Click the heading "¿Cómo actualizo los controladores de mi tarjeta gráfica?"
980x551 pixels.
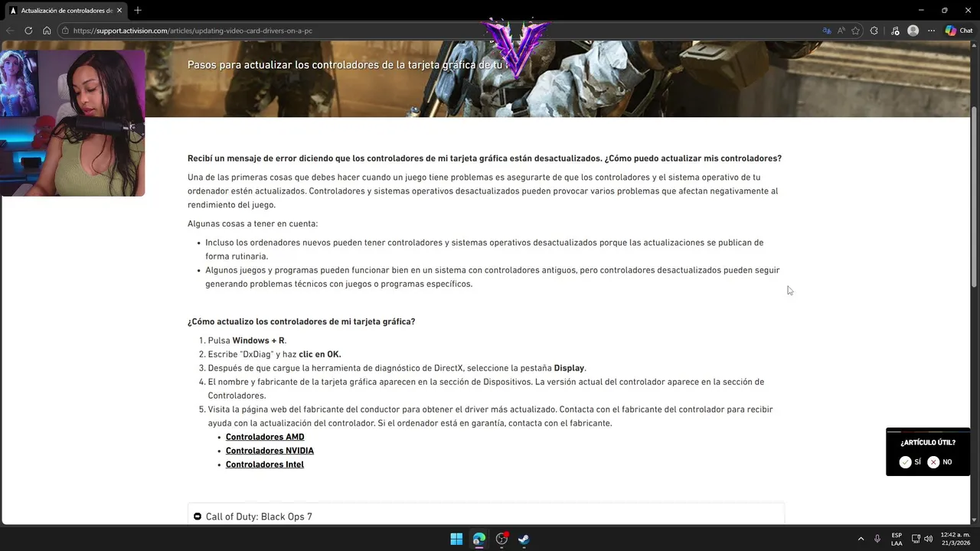click(x=302, y=321)
